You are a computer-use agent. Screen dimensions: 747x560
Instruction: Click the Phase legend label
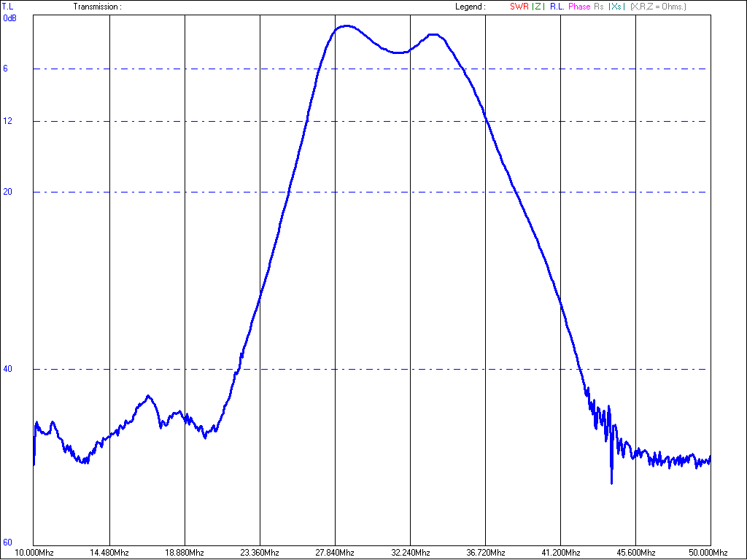click(x=579, y=7)
